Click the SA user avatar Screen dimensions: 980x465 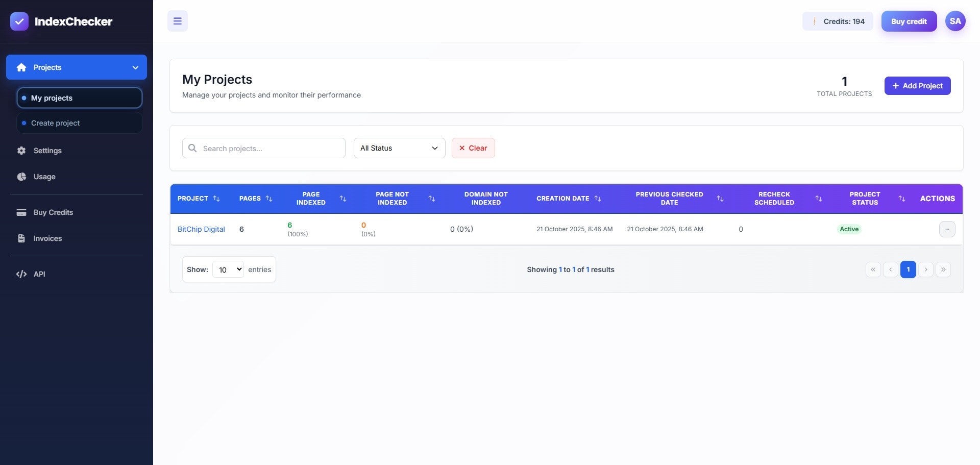[956, 21]
